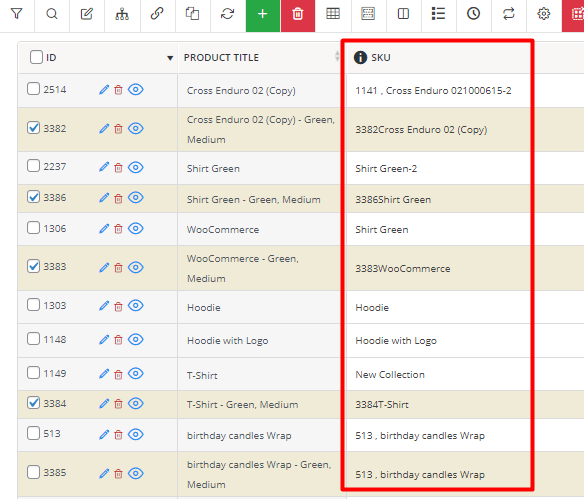Screen dimensions: 584x499
Task: Open the settings gear icon
Action: tap(544, 14)
